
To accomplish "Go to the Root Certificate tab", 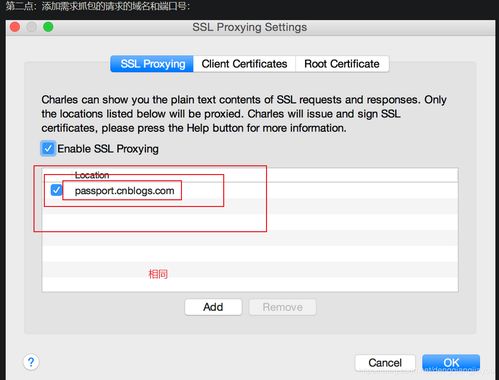I will point(342,64).
